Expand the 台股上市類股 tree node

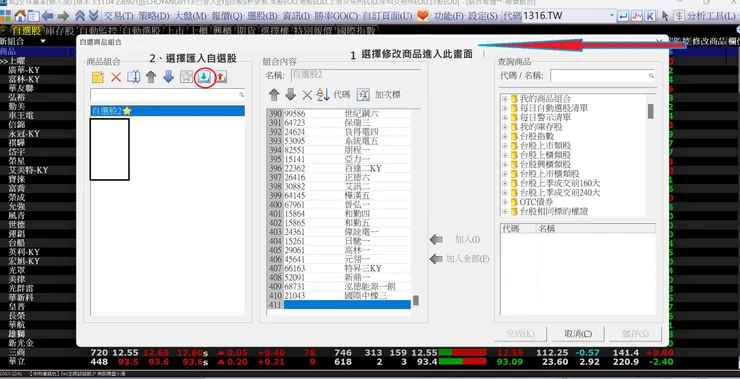(x=505, y=146)
